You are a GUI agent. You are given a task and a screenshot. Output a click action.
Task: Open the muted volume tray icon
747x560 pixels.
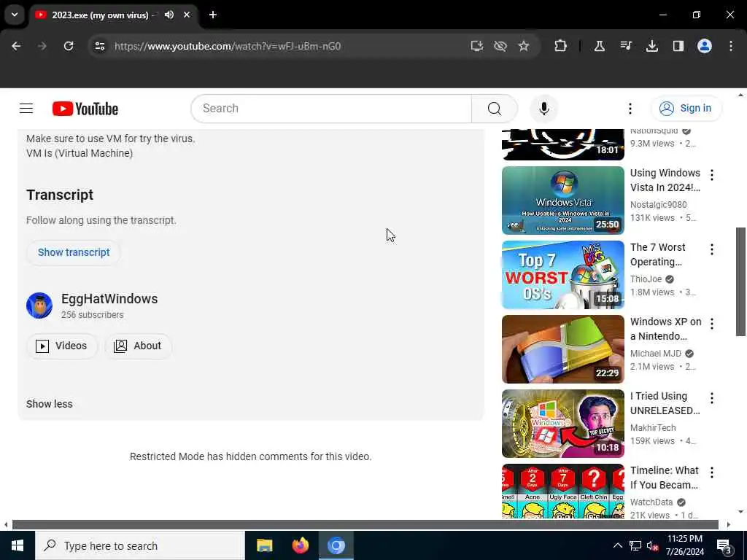pyautogui.click(x=652, y=545)
